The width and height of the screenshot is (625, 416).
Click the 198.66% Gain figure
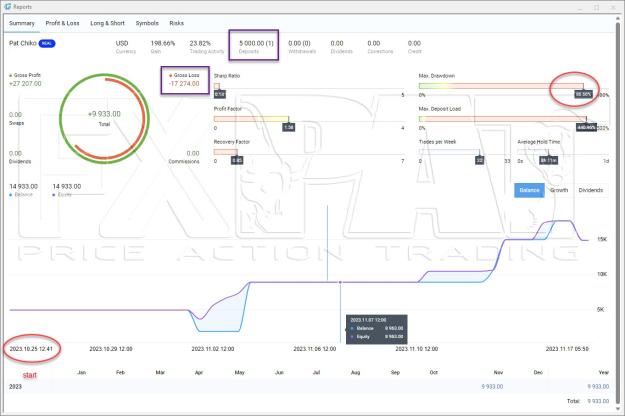[x=163, y=43]
